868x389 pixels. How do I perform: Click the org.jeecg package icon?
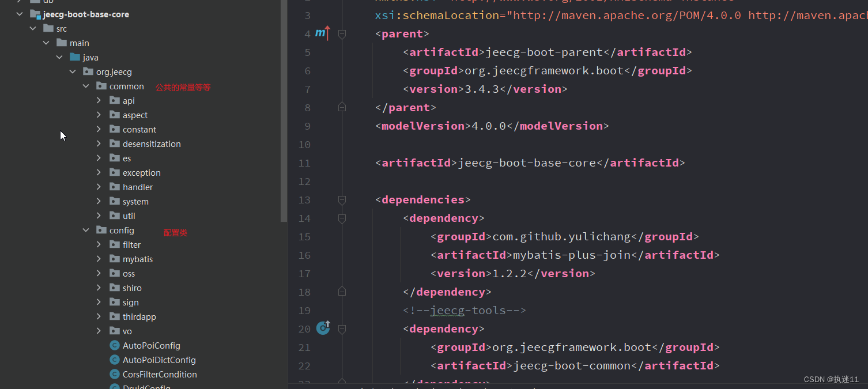[88, 71]
